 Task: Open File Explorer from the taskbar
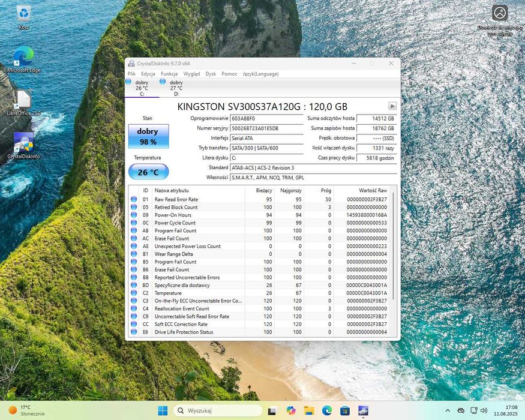pyautogui.click(x=309, y=410)
